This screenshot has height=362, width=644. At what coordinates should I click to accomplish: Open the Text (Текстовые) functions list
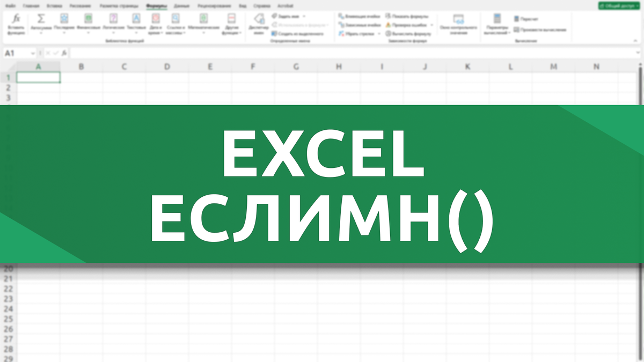pos(136,24)
